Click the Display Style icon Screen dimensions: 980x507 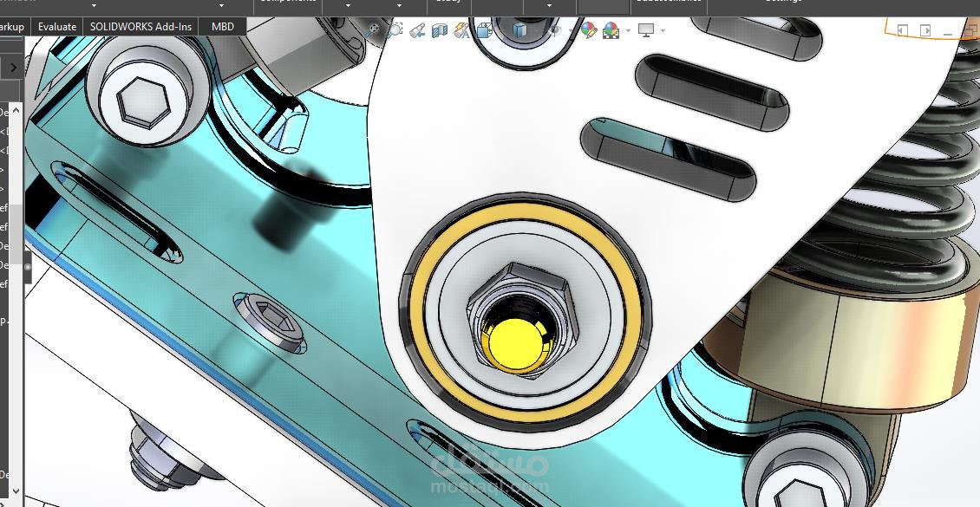(519, 29)
